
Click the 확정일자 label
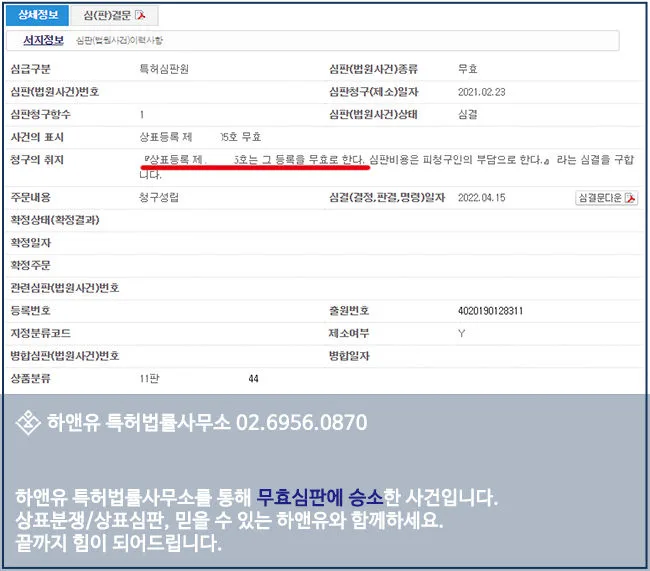pos(31,243)
